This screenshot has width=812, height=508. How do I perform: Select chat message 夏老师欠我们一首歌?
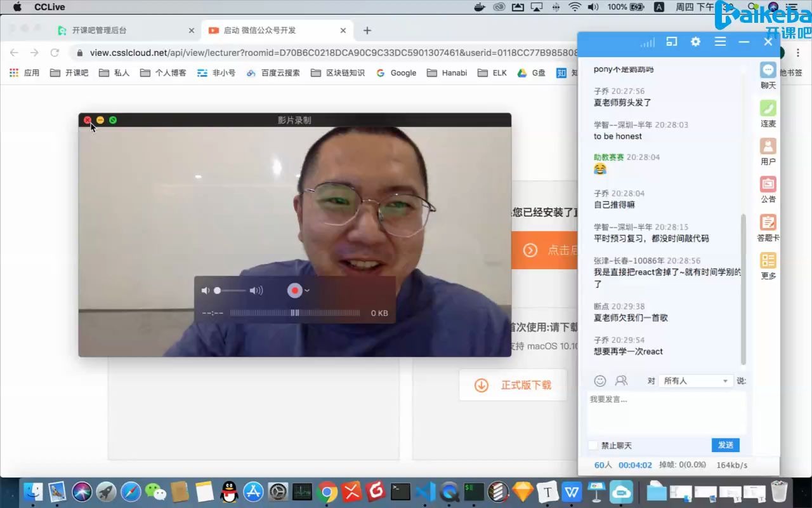(631, 317)
